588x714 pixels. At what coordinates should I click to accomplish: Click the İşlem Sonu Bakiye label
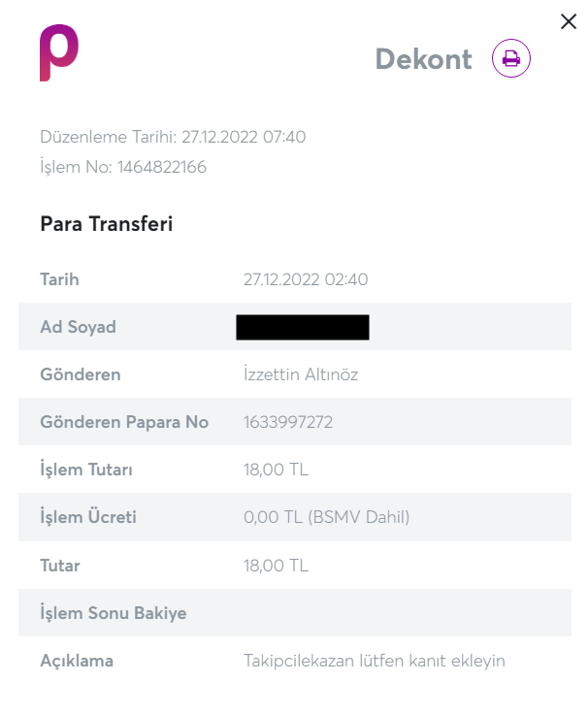pyautogui.click(x=113, y=613)
